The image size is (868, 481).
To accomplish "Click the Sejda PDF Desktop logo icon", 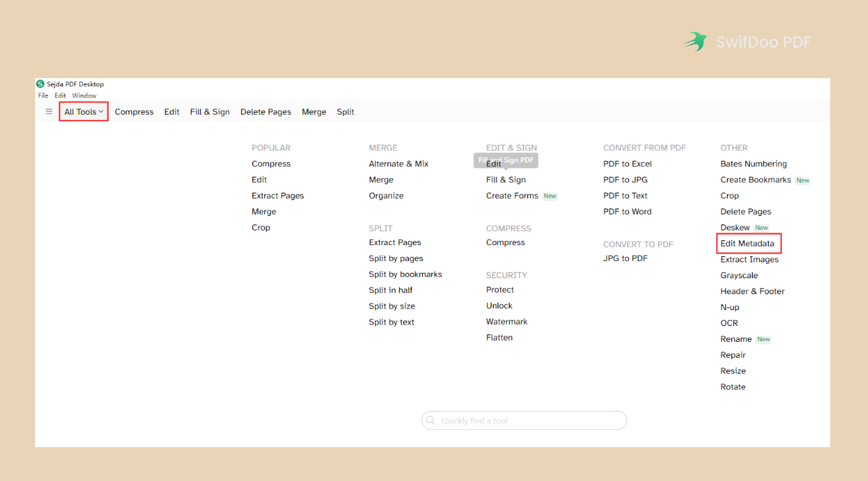I will pyautogui.click(x=40, y=84).
